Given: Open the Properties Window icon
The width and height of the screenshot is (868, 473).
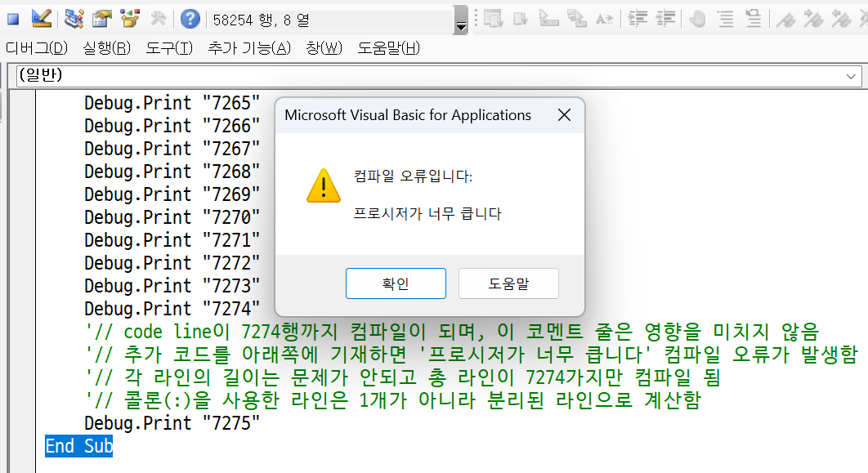Looking at the screenshot, I should (x=101, y=19).
